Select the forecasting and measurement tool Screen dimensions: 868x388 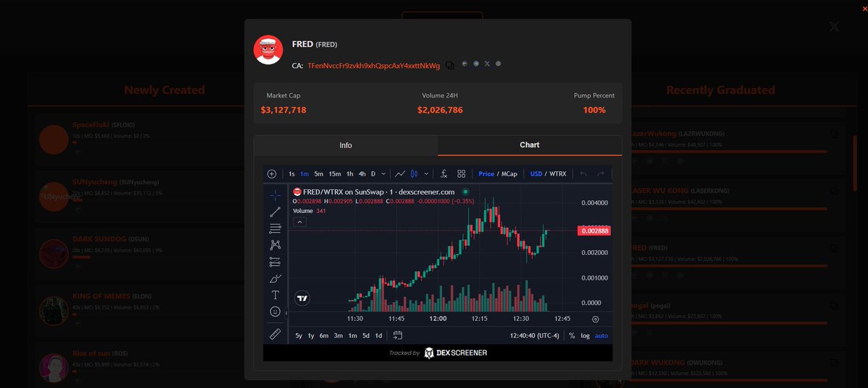pyautogui.click(x=275, y=262)
